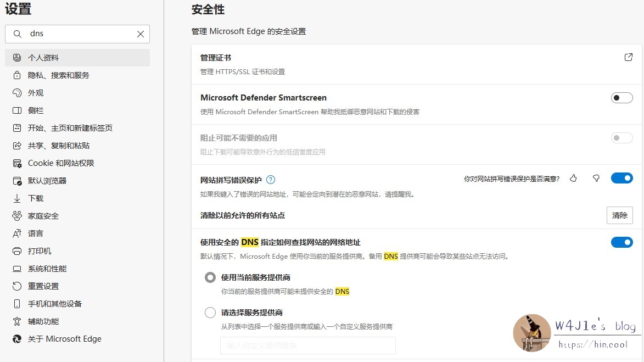Go to Cookie 和网站权限 section
The width and height of the screenshot is (644, 362).
tap(61, 163)
